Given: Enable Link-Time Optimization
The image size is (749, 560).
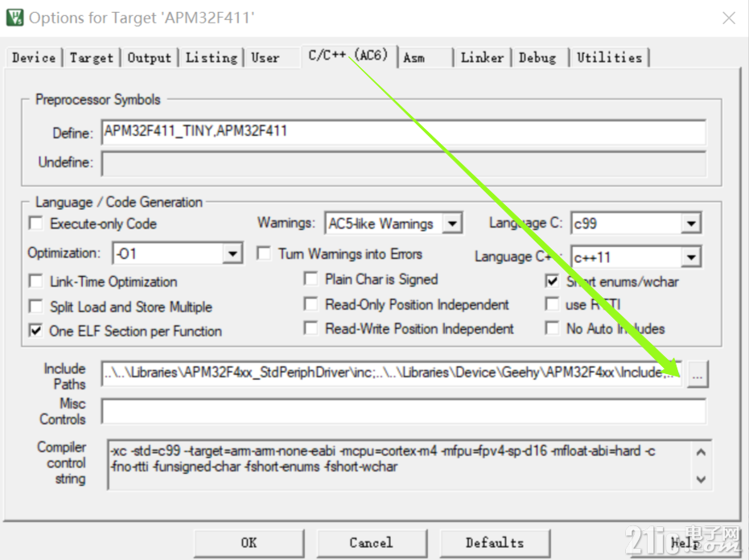Looking at the screenshot, I should pyautogui.click(x=36, y=281).
